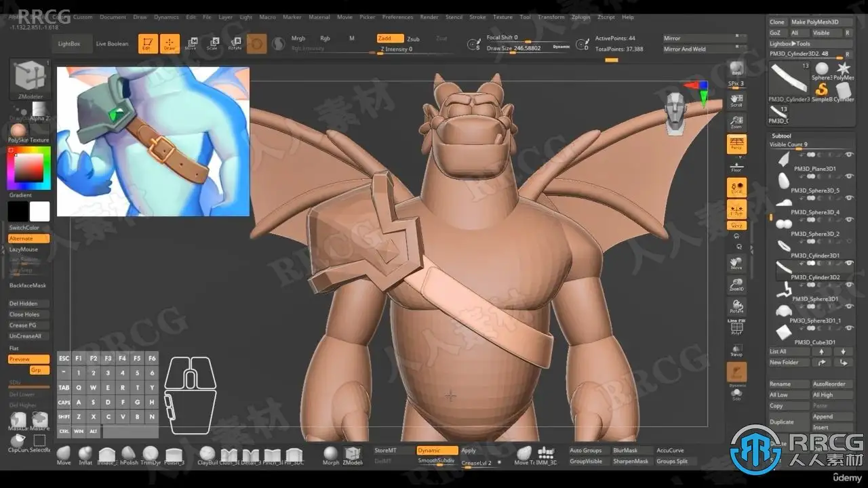Select the hPolish brush
This screenshot has height=488, width=868.
pyautogui.click(x=129, y=455)
